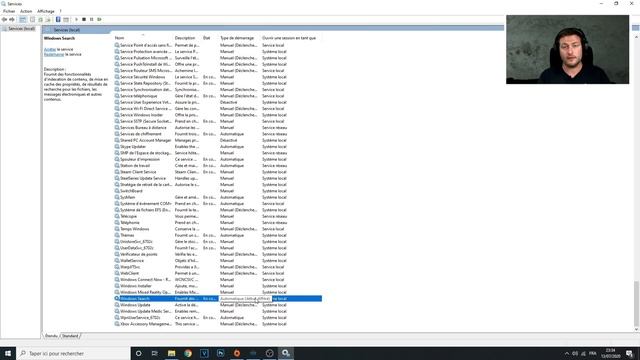The image size is (640, 360).
Task: Open the ? help menu
Action: [x=60, y=11]
